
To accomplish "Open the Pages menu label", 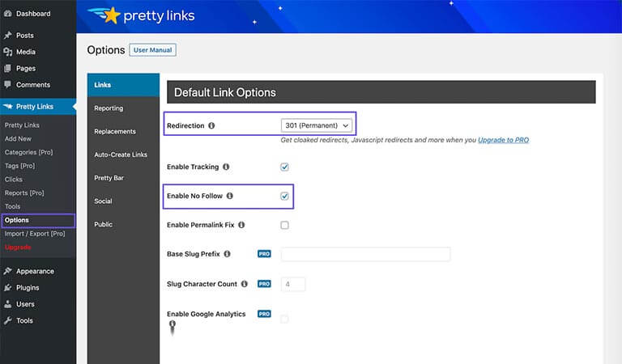I will click(x=26, y=69).
